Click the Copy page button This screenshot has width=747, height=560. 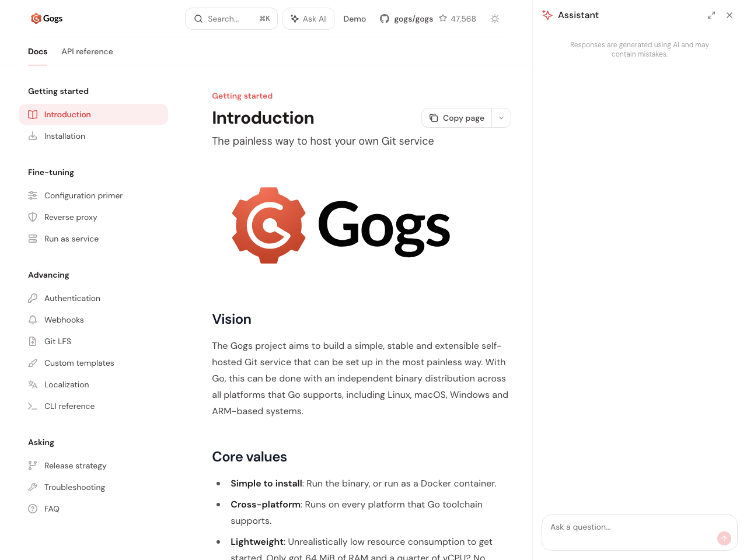[456, 118]
